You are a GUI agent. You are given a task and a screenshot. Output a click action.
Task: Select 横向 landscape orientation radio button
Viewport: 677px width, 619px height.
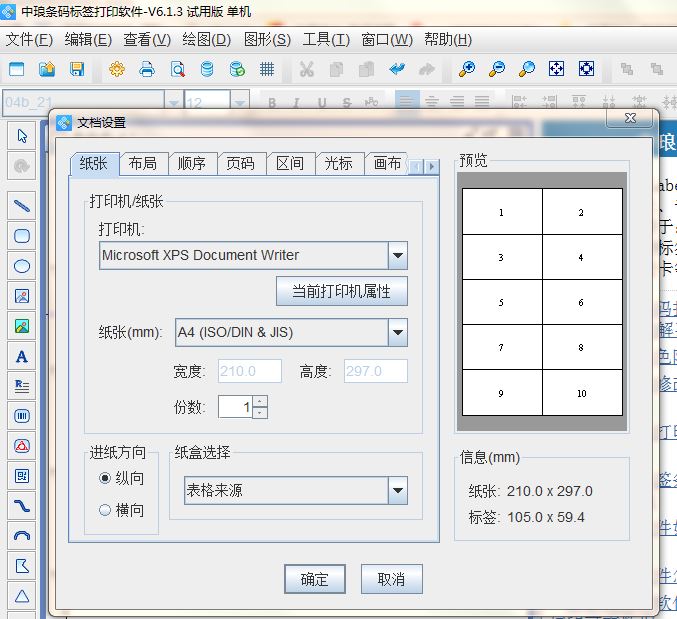(105, 510)
